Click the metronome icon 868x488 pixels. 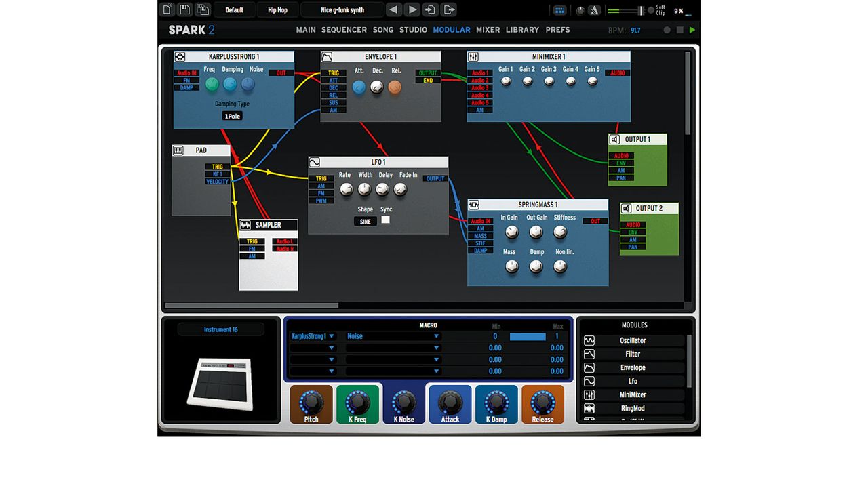pyautogui.click(x=594, y=10)
